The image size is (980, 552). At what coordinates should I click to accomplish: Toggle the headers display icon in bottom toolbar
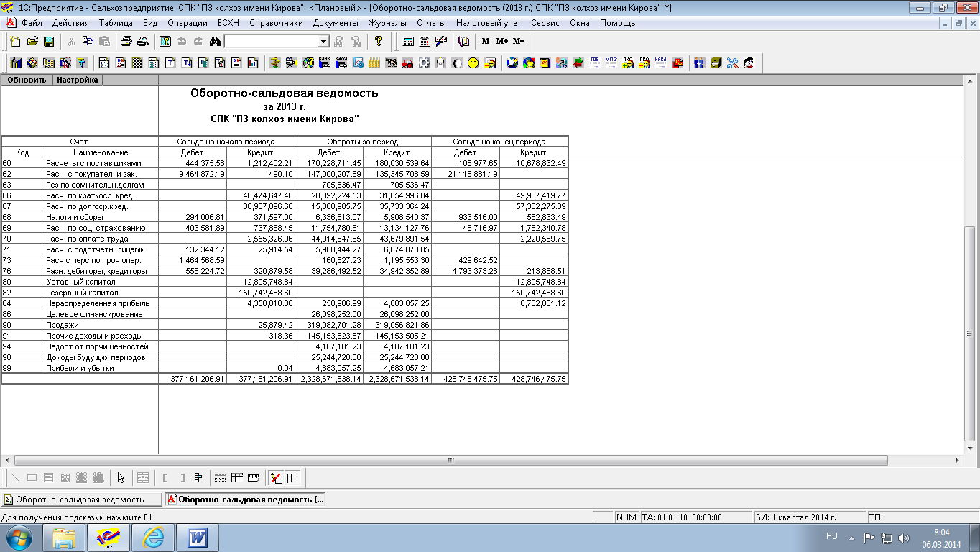click(x=236, y=477)
